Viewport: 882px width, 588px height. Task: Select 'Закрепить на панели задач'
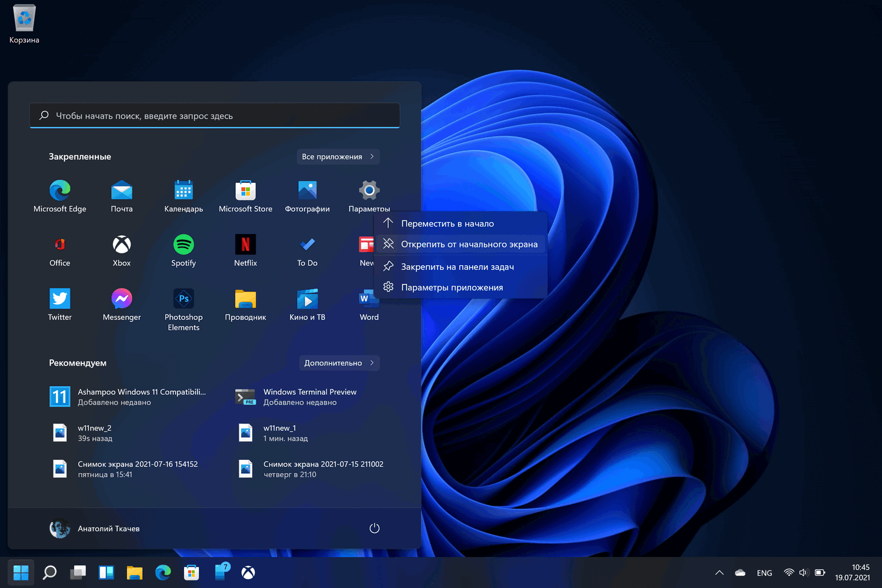point(457,266)
